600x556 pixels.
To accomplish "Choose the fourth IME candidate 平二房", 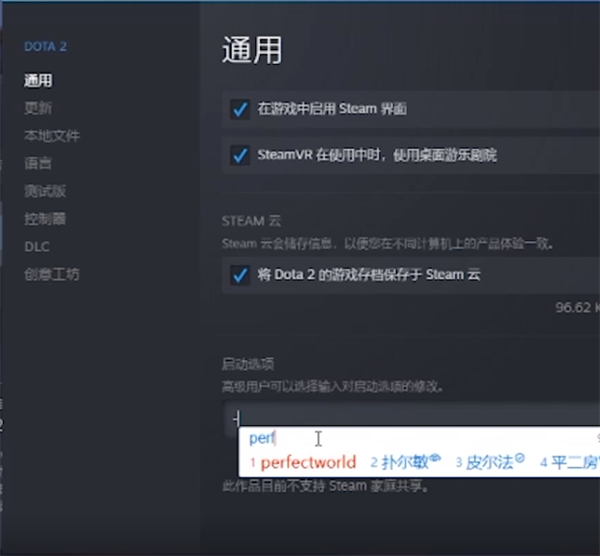I will click(572, 462).
